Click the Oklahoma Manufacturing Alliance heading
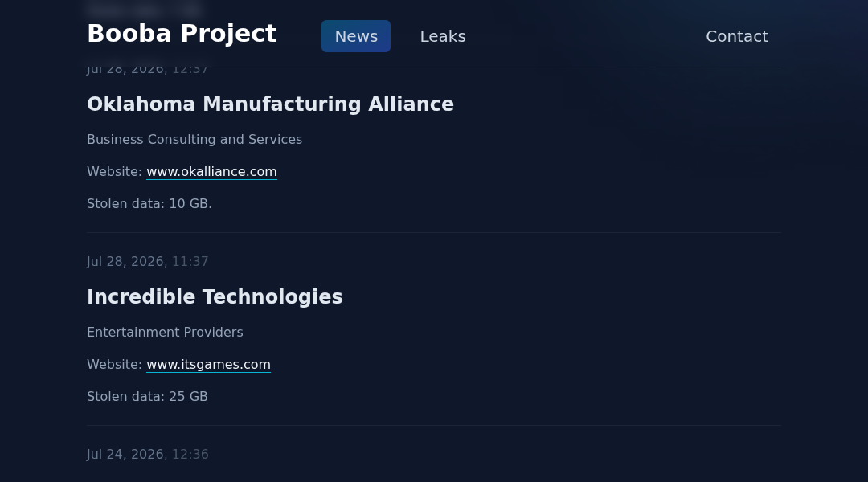Image resolution: width=868 pixels, height=482 pixels. pyautogui.click(x=270, y=104)
